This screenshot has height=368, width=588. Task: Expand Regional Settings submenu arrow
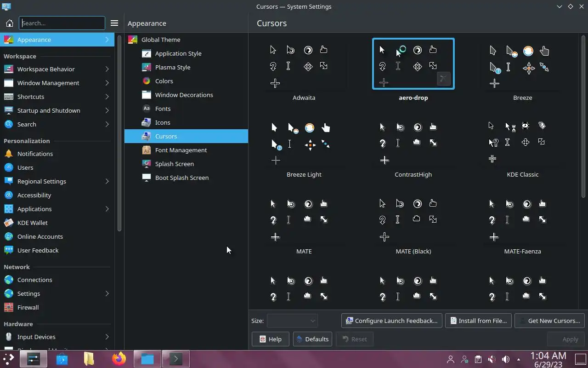pos(107,181)
